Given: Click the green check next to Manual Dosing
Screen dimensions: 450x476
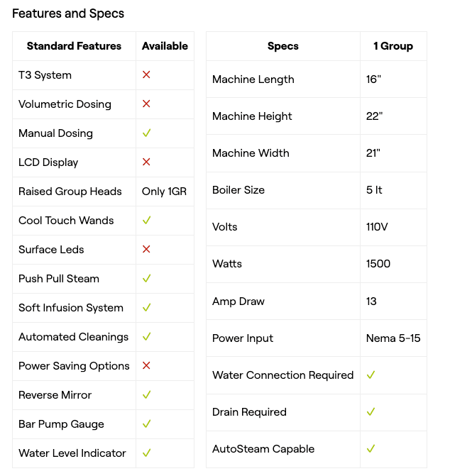Looking at the screenshot, I should (147, 133).
